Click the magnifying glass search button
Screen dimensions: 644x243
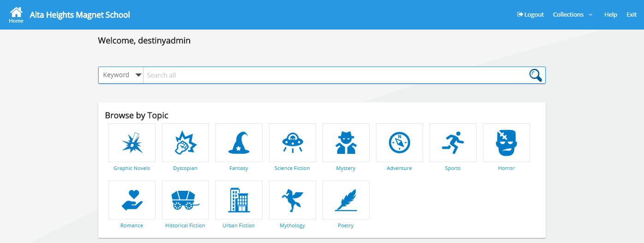pyautogui.click(x=535, y=75)
